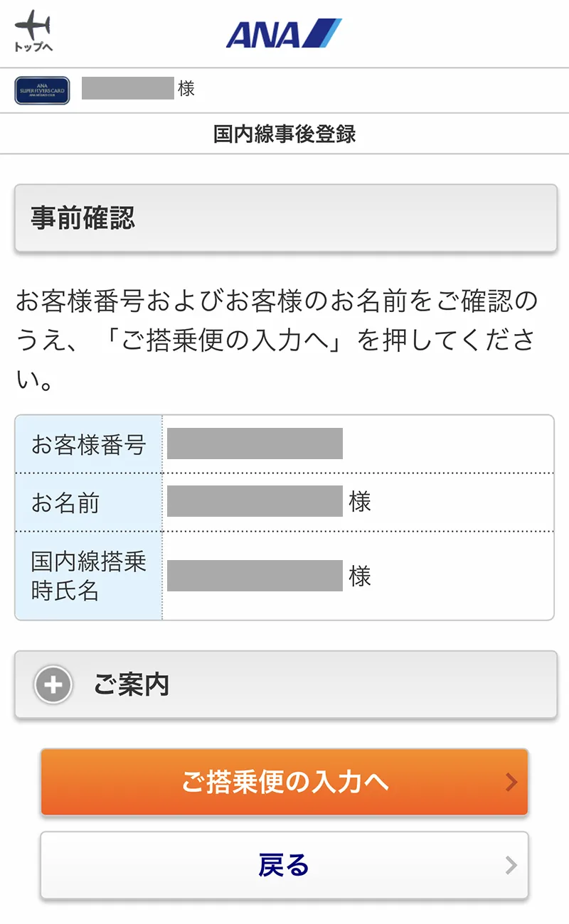Click the chevron on the orange button

[511, 783]
